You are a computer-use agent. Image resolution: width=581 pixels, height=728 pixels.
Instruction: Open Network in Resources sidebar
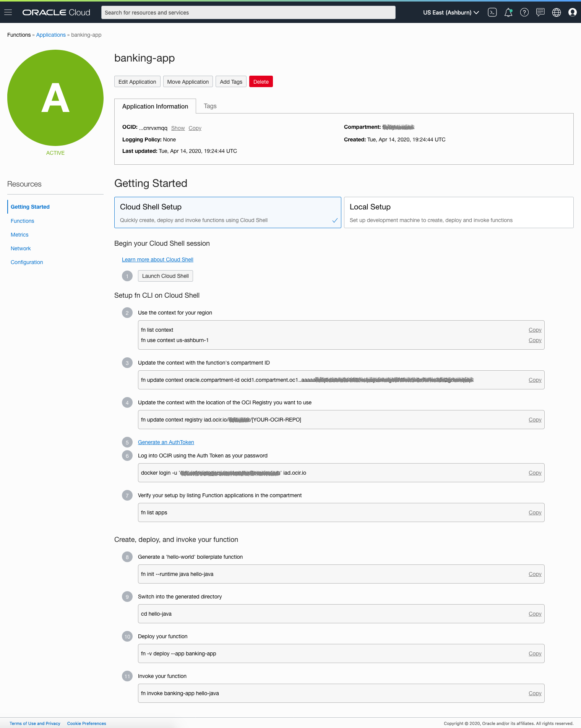(x=21, y=248)
